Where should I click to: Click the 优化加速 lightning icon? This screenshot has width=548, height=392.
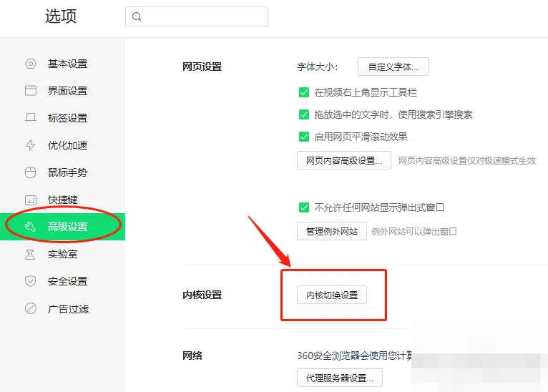point(31,145)
